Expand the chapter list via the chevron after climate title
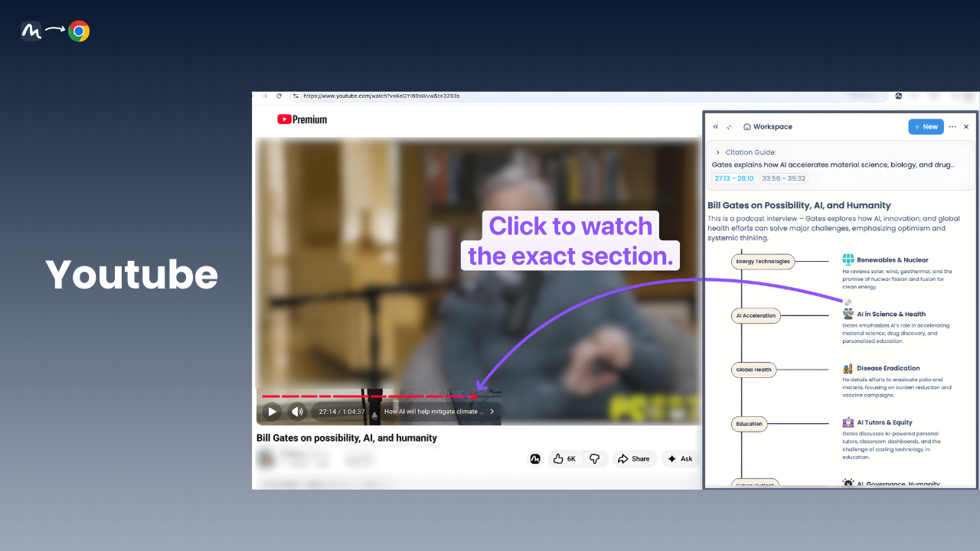 492,411
